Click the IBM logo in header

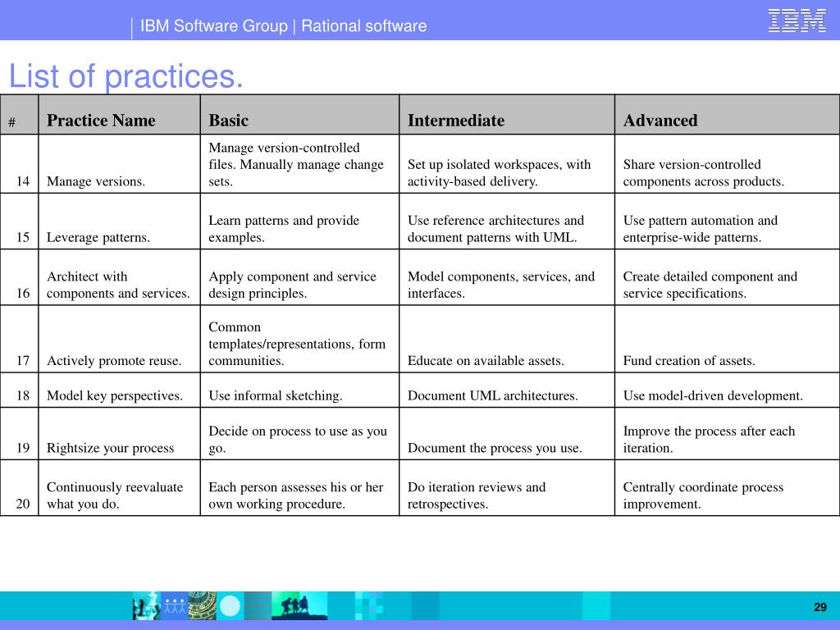(x=797, y=21)
